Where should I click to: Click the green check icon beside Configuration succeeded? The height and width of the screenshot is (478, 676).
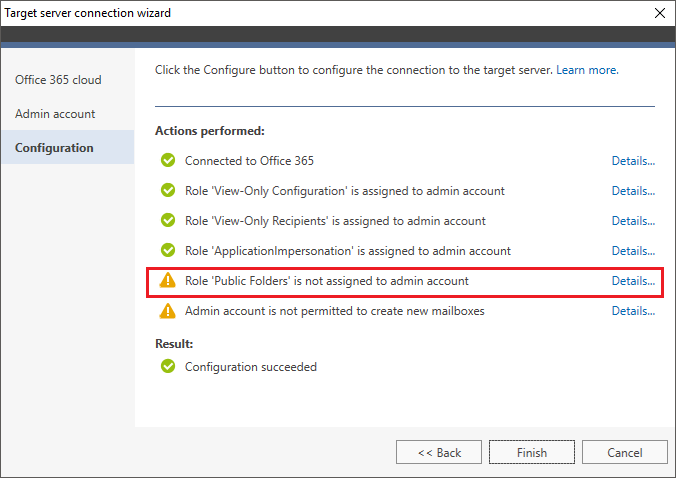coord(168,366)
